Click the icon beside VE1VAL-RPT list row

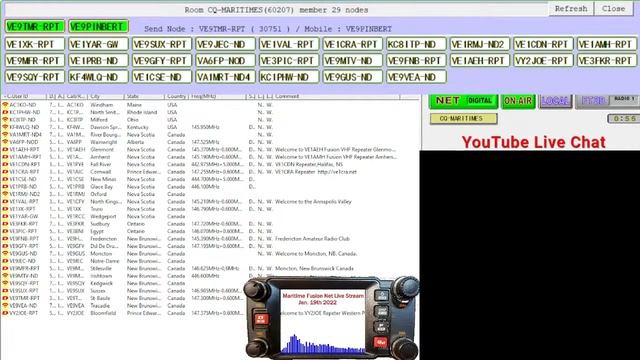pos(5,202)
